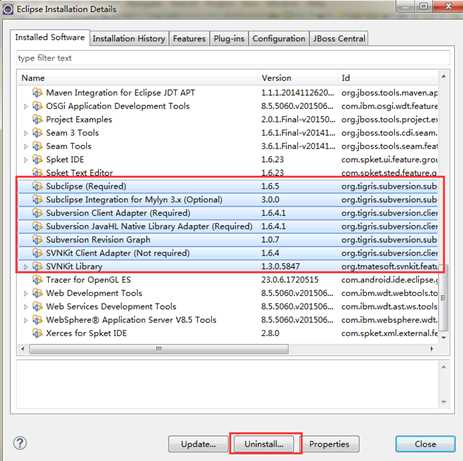
Task: Click the Tracer for OpenGL ES icon
Action: pyautogui.click(x=37, y=280)
